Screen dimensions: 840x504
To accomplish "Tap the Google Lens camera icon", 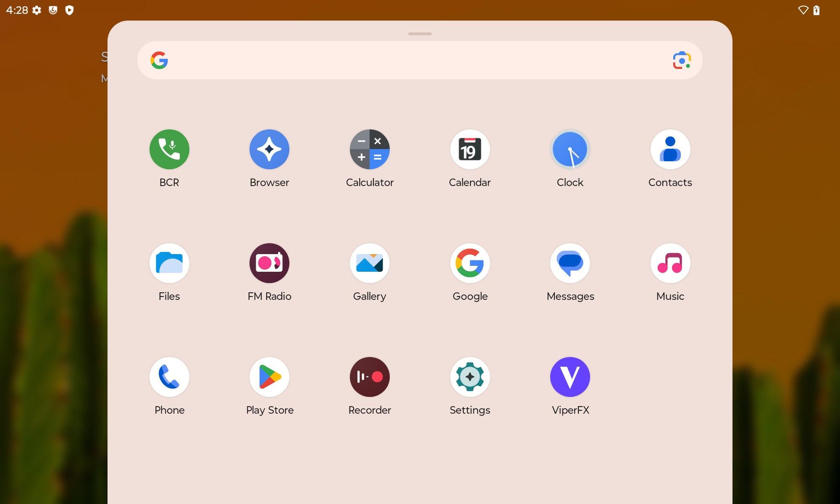I will coord(682,60).
